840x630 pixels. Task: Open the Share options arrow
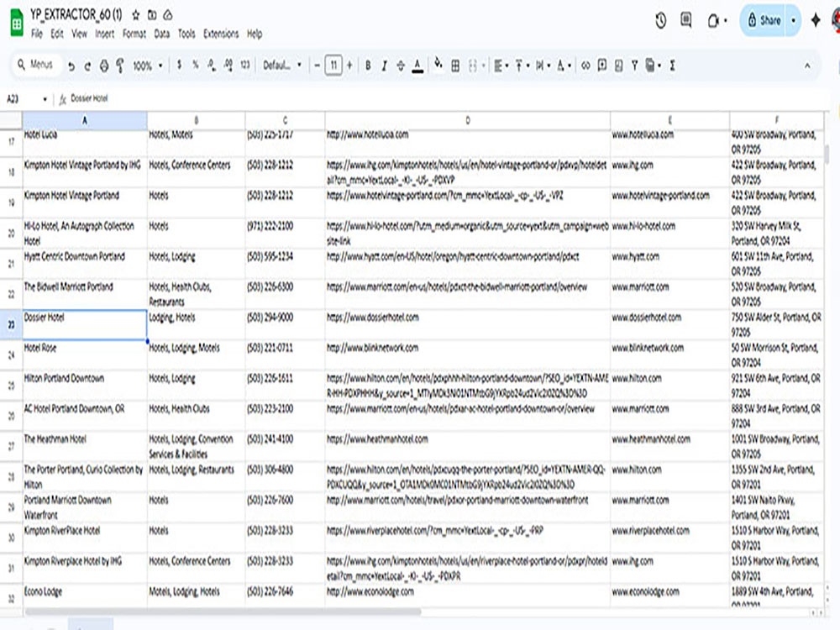794,21
